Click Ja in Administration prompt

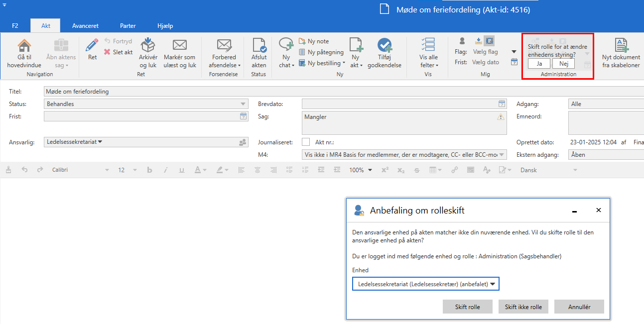click(539, 63)
